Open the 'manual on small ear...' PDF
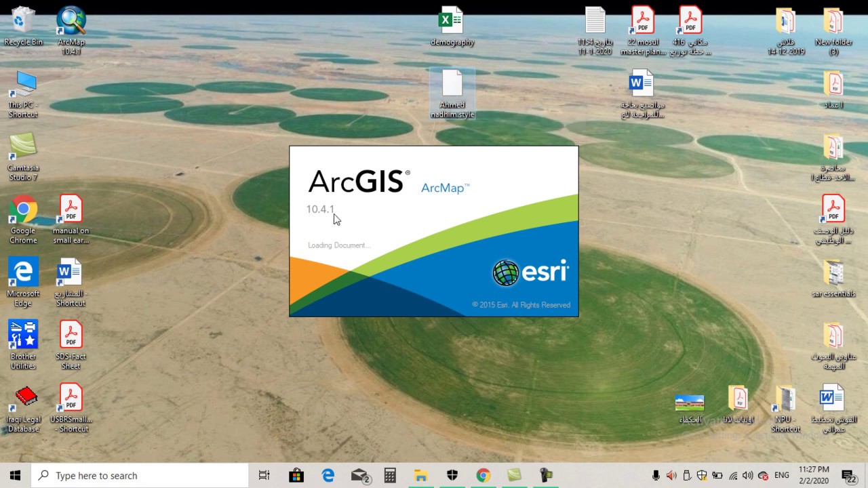 [x=71, y=219]
